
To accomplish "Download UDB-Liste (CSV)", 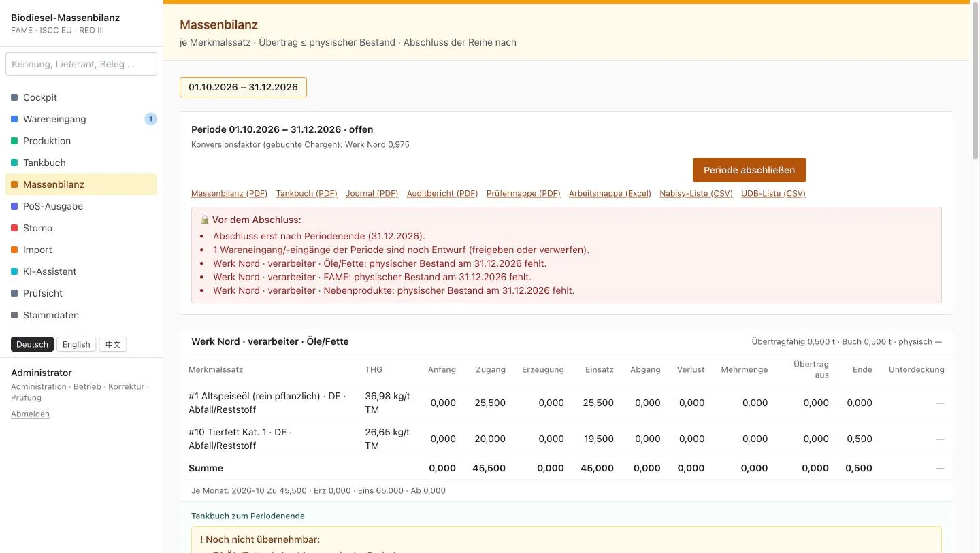I will tap(773, 193).
